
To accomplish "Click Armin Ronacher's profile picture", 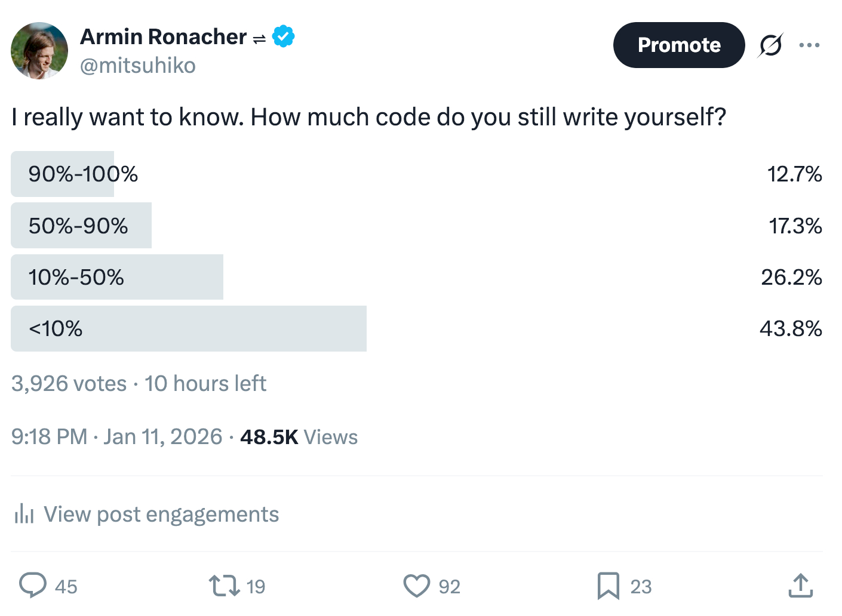I will click(39, 51).
